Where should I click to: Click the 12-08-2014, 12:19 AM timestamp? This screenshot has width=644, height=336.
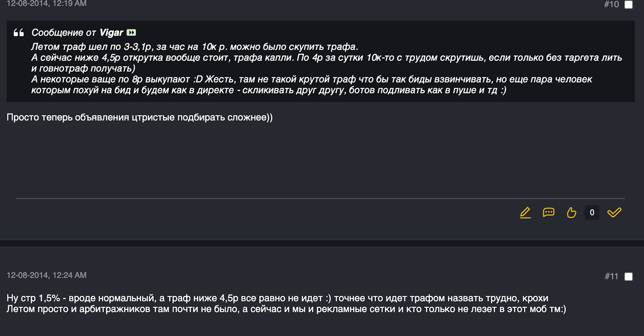point(47,4)
